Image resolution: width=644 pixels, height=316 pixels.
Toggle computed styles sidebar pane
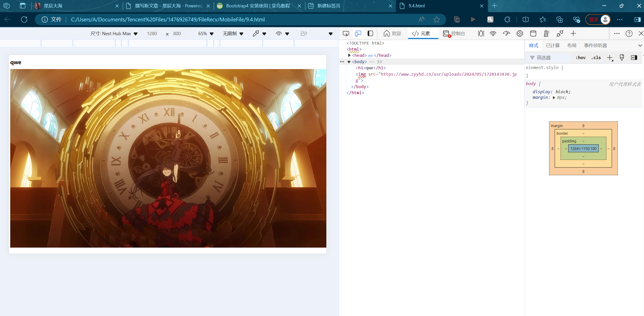pyautogui.click(x=634, y=58)
